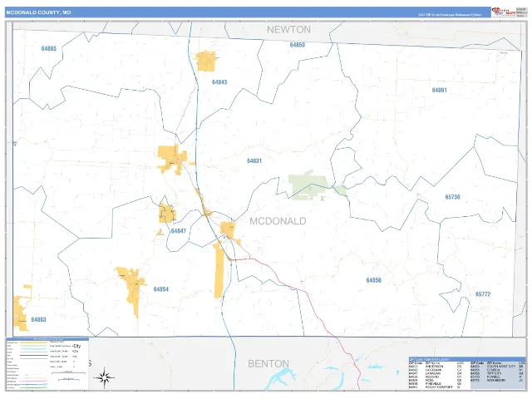Image resolution: width=532 pixels, height=399 pixels.
Task: Click the largest City size sample in legend
Action: click(x=76, y=346)
